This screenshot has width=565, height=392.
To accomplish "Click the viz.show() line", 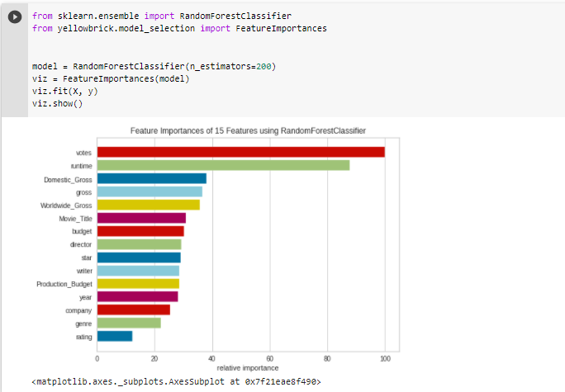I will click(57, 104).
